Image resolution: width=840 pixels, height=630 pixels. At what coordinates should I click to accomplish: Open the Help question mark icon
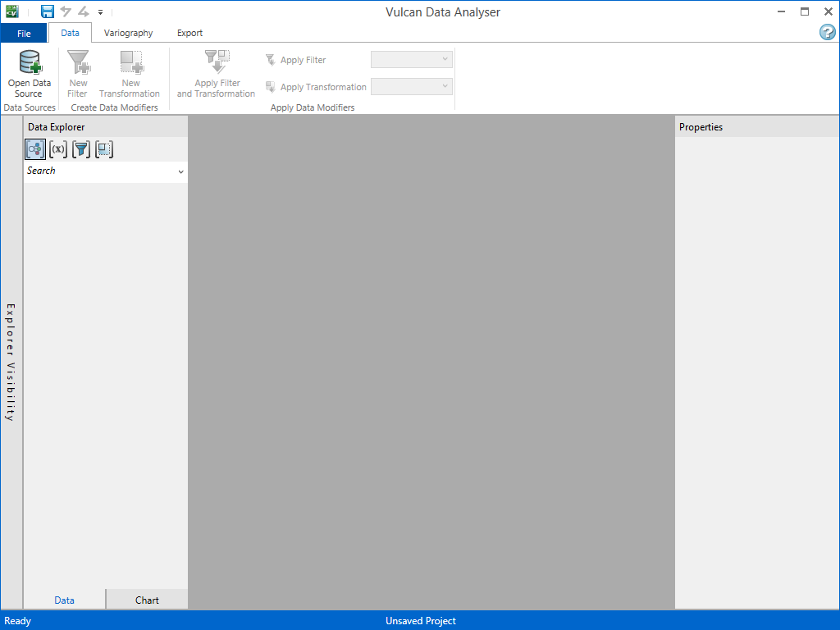(827, 33)
